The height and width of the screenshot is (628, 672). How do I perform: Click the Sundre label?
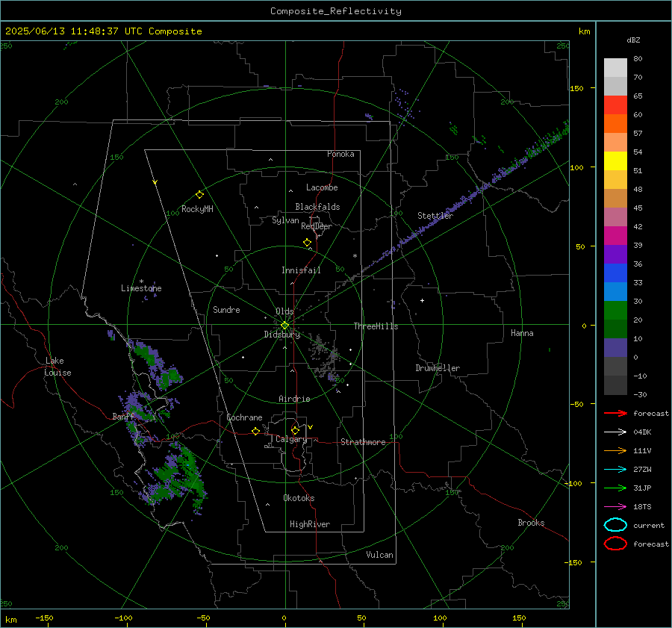226,310
